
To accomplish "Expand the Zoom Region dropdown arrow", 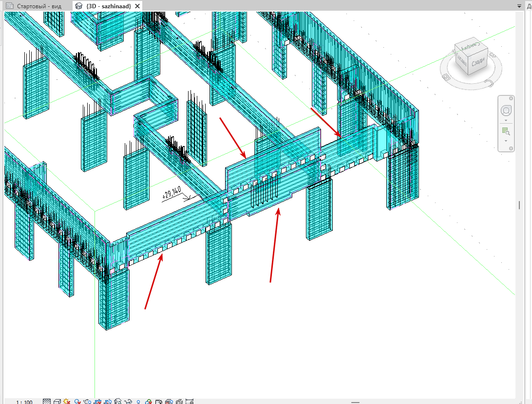I will [x=506, y=141].
